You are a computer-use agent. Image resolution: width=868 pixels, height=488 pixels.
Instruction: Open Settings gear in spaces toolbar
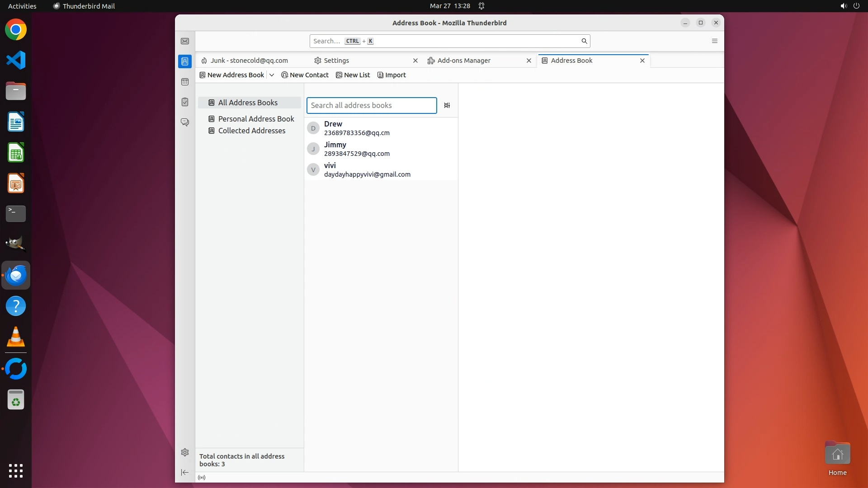coord(185,452)
